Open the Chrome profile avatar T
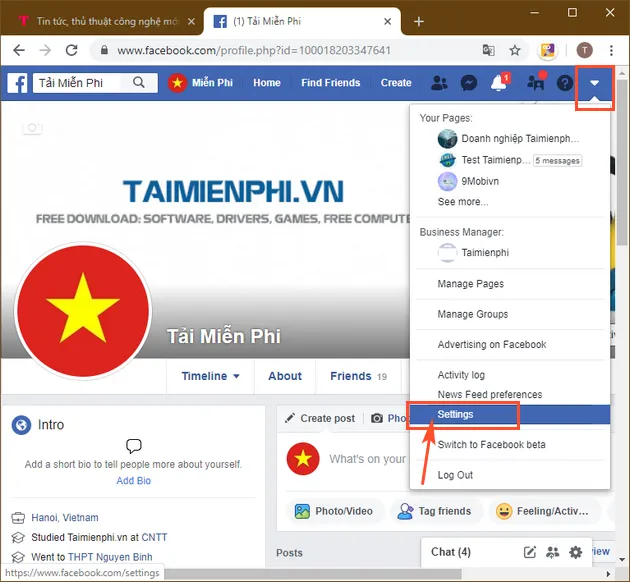 tap(584, 50)
